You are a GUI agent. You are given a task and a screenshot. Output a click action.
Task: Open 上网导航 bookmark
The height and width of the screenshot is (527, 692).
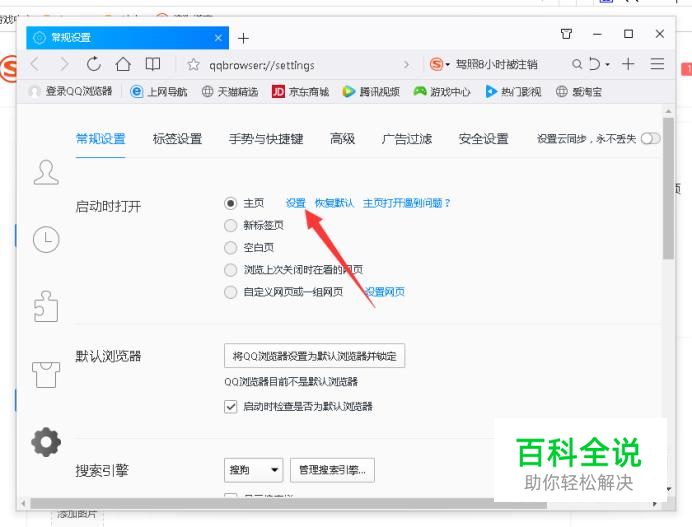click(159, 91)
